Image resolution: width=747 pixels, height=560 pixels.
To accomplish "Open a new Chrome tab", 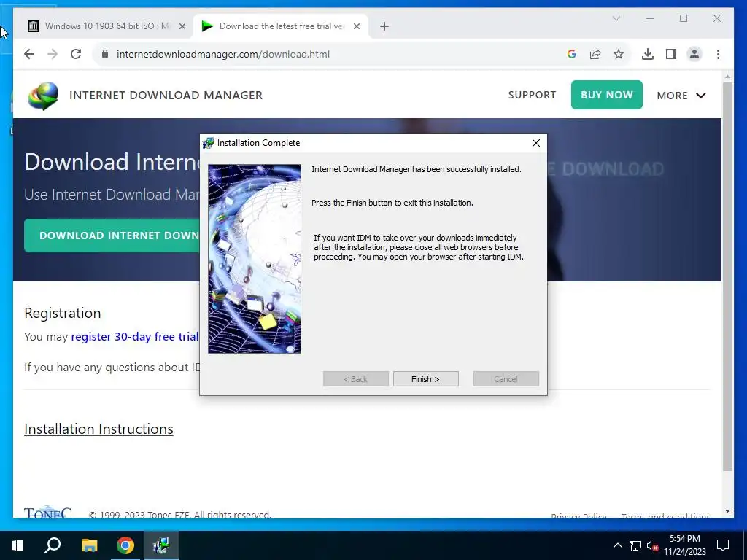I will (384, 27).
